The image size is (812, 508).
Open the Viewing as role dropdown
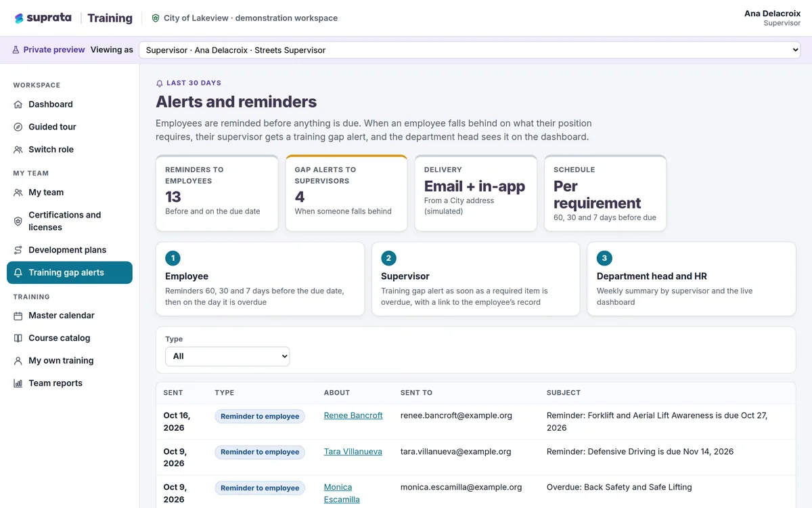pyautogui.click(x=470, y=50)
